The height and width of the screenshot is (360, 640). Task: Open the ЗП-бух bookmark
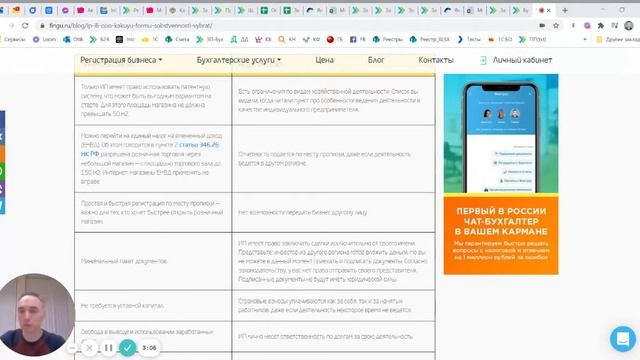(210, 40)
